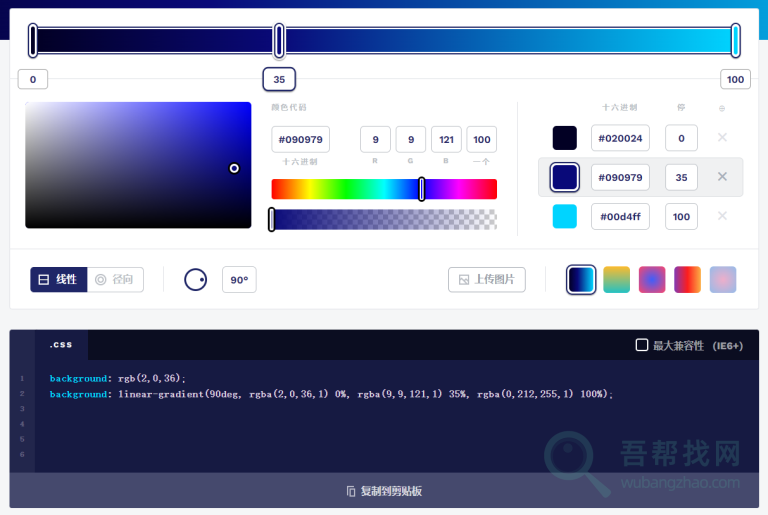Viewport: 768px width, 515px height.
Task: Apply the purple to orange gradient preset
Action: point(687,280)
